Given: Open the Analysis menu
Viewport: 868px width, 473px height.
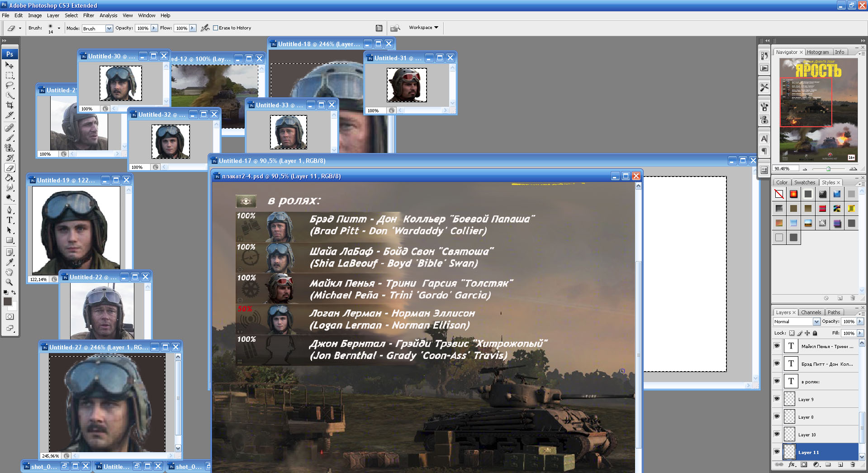Looking at the screenshot, I should 109,15.
